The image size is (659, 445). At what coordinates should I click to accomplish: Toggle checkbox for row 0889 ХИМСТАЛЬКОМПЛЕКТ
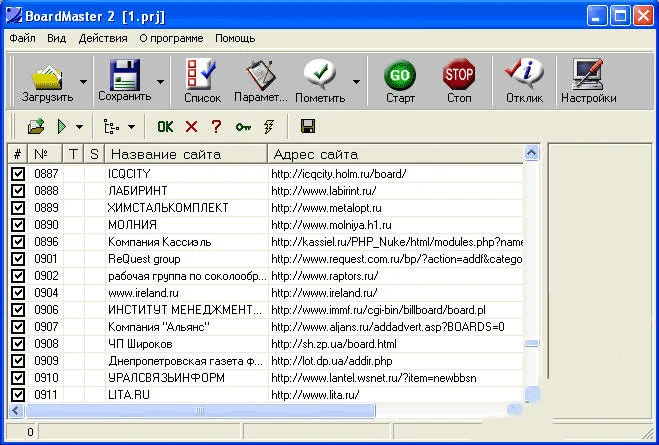pos(18,208)
